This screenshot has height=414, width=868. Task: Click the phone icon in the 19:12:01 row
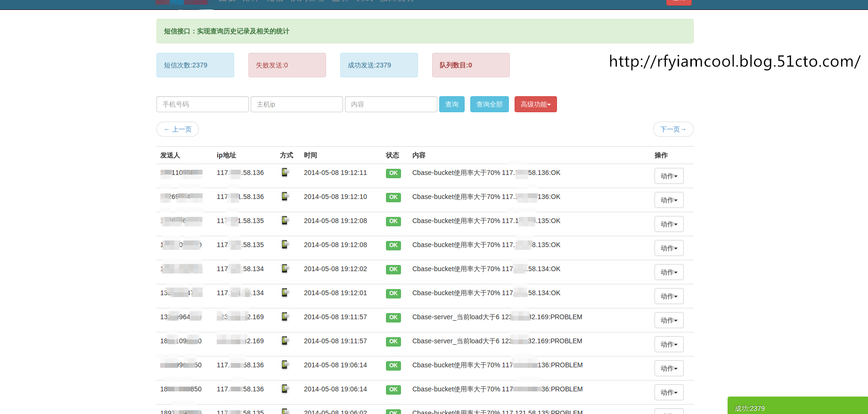(285, 293)
